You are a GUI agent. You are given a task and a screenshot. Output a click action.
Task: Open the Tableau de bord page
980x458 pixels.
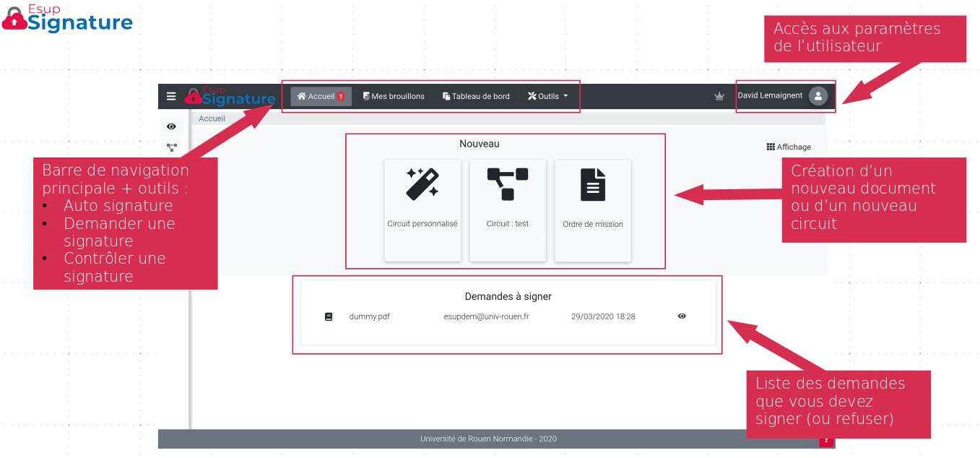coord(476,96)
